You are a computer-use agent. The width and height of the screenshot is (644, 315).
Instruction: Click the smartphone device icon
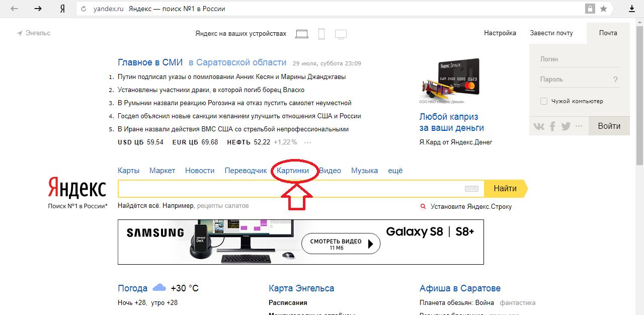tap(321, 34)
